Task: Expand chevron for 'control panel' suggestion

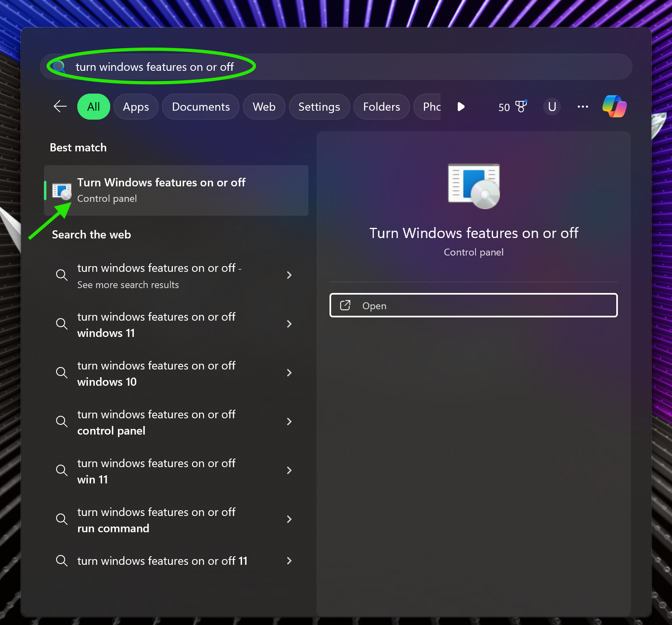Action: pyautogui.click(x=289, y=422)
